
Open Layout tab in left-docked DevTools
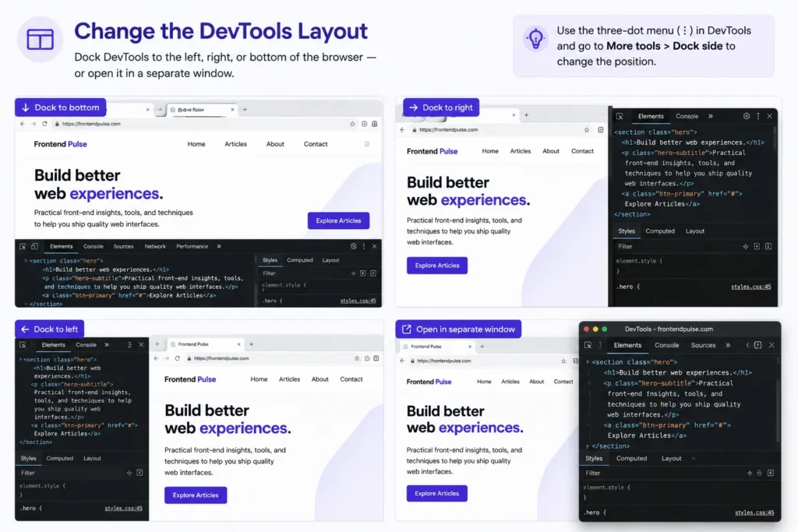(x=92, y=458)
